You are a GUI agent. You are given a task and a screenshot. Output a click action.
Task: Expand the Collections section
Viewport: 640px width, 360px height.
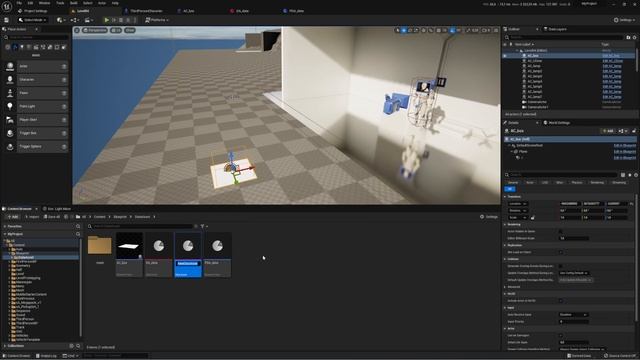(x=5, y=346)
